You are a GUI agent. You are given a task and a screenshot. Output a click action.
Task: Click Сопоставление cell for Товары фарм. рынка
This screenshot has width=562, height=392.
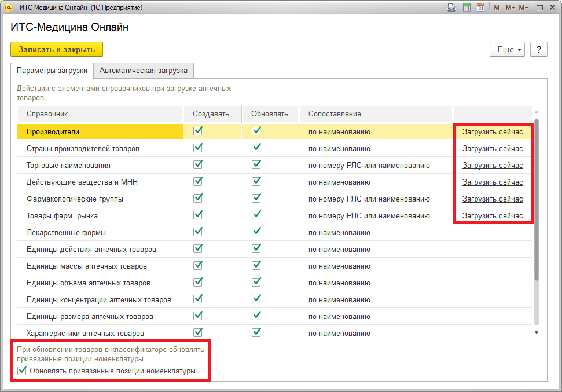tap(376, 216)
